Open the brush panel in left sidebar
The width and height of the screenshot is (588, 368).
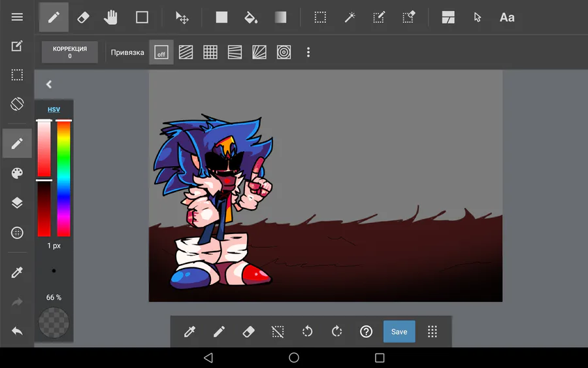click(17, 143)
